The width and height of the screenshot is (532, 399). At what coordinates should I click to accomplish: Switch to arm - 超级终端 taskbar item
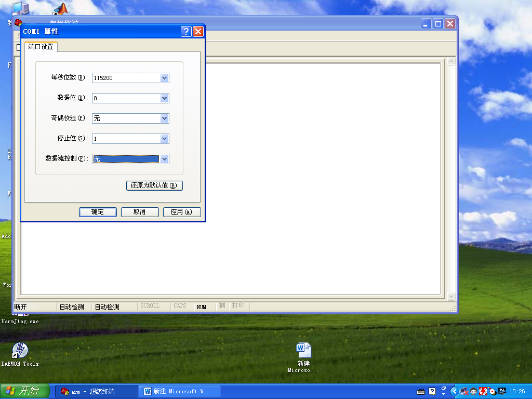click(96, 392)
